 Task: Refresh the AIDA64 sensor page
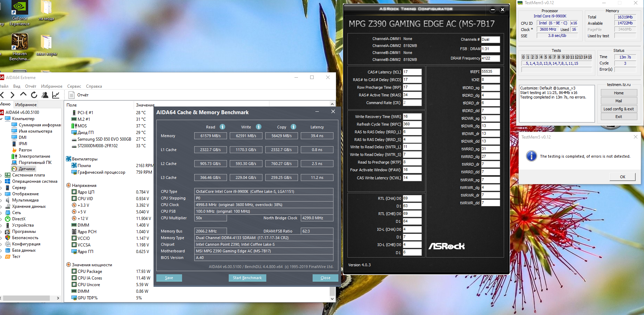[34, 95]
